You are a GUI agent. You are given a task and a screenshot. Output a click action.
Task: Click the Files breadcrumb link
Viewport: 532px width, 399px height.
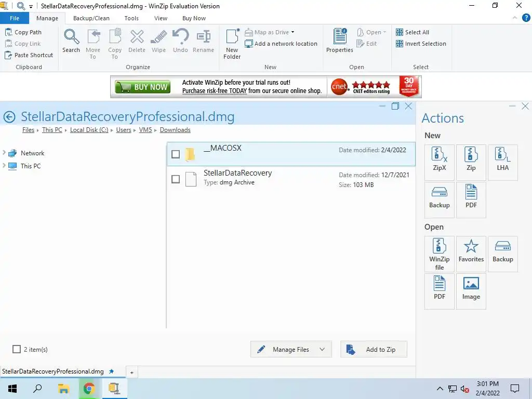click(28, 130)
